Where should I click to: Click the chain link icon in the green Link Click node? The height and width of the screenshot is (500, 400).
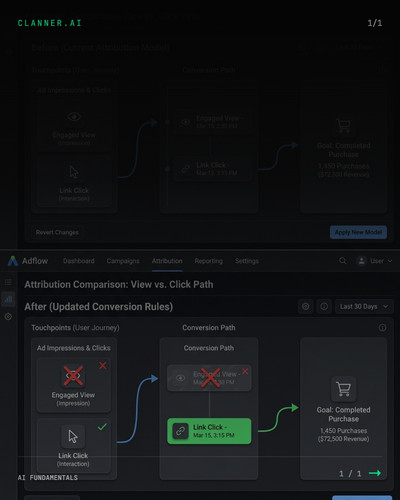[180, 431]
